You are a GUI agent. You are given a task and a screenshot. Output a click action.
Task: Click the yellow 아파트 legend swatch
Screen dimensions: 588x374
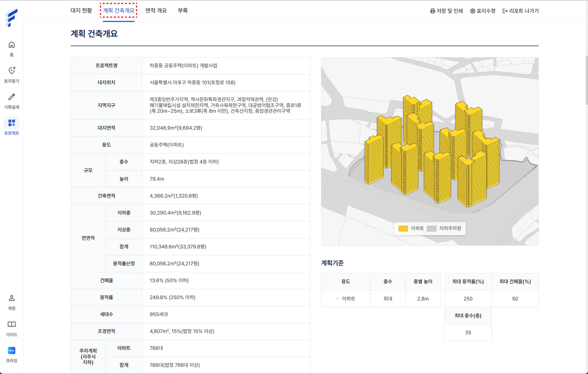pyautogui.click(x=403, y=229)
